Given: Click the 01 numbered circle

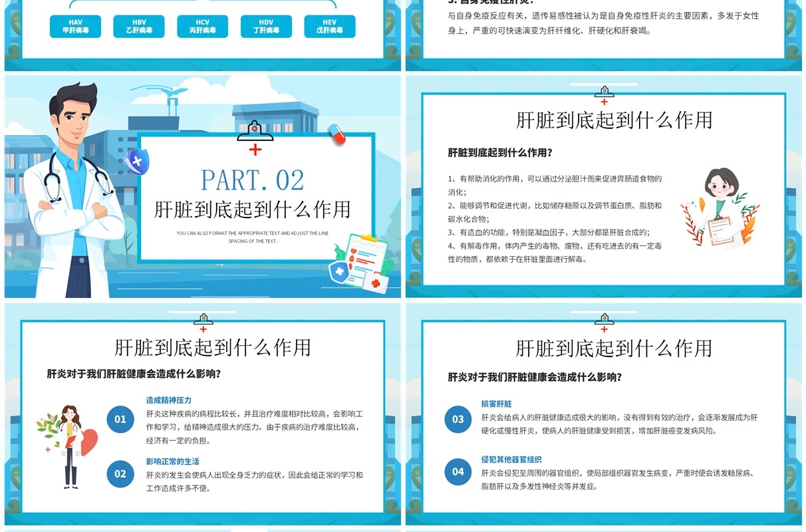Looking at the screenshot, I should click(x=120, y=419).
